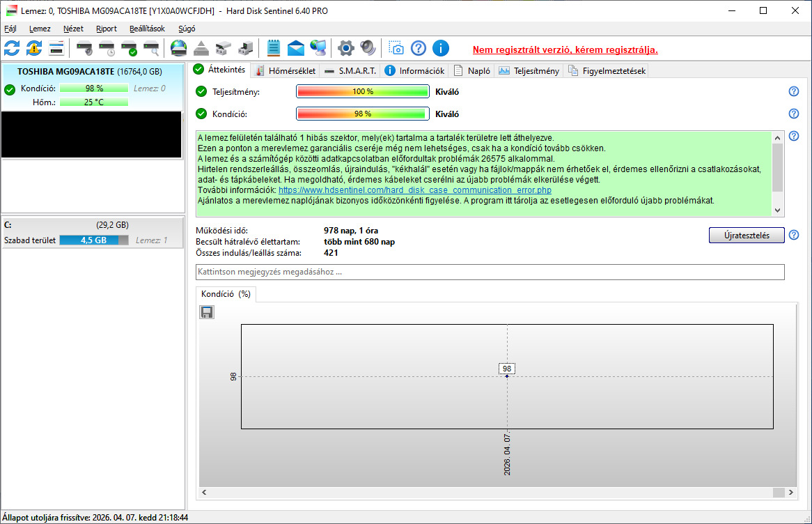
Task: Click the drive icon with clock overlay
Action: click(x=107, y=49)
